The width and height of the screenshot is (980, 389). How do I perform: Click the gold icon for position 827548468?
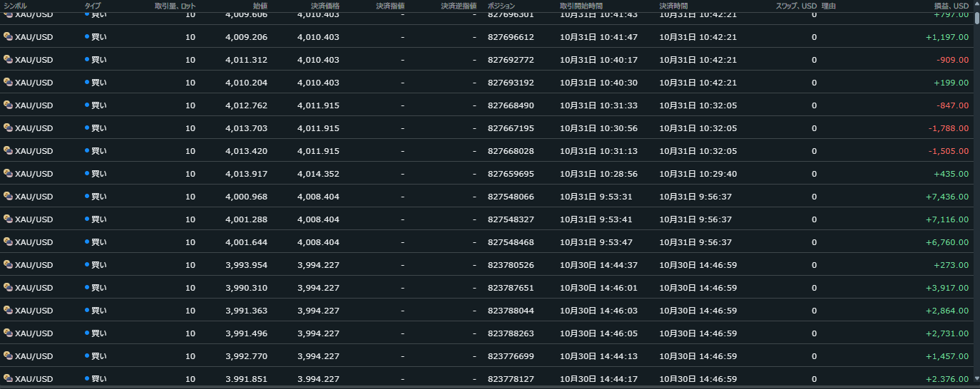[x=8, y=242]
